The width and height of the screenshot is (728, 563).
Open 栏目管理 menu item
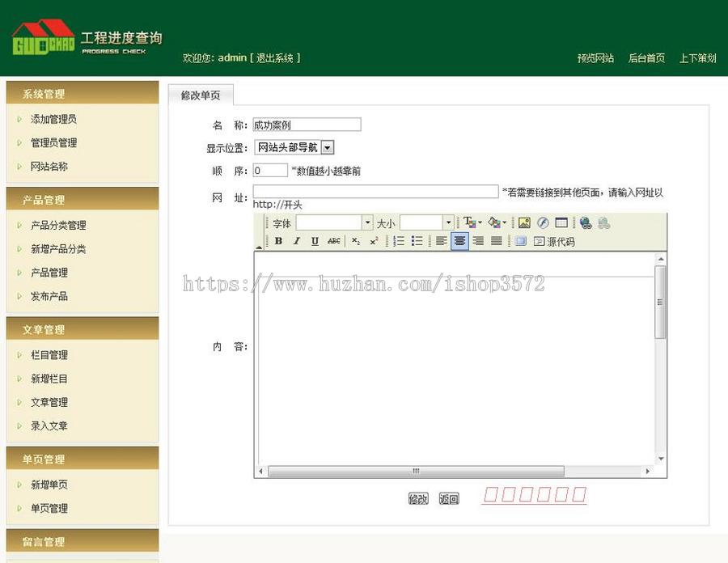tap(49, 355)
